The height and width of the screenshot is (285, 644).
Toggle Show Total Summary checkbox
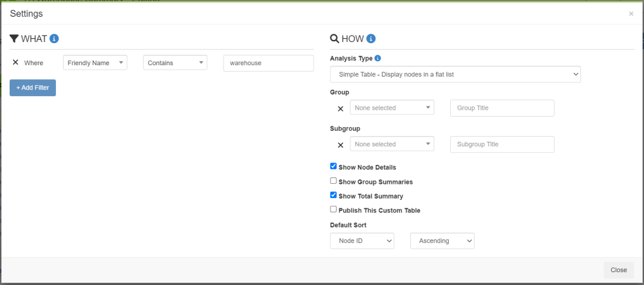point(334,195)
